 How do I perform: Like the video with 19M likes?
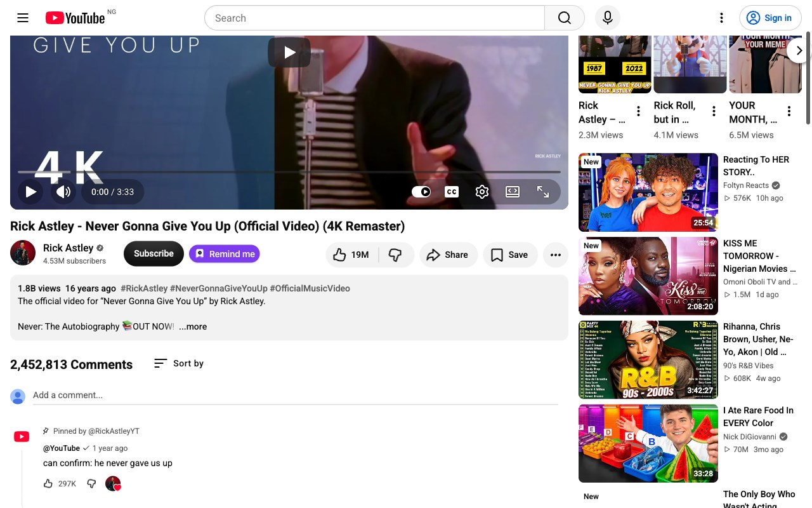tap(351, 255)
